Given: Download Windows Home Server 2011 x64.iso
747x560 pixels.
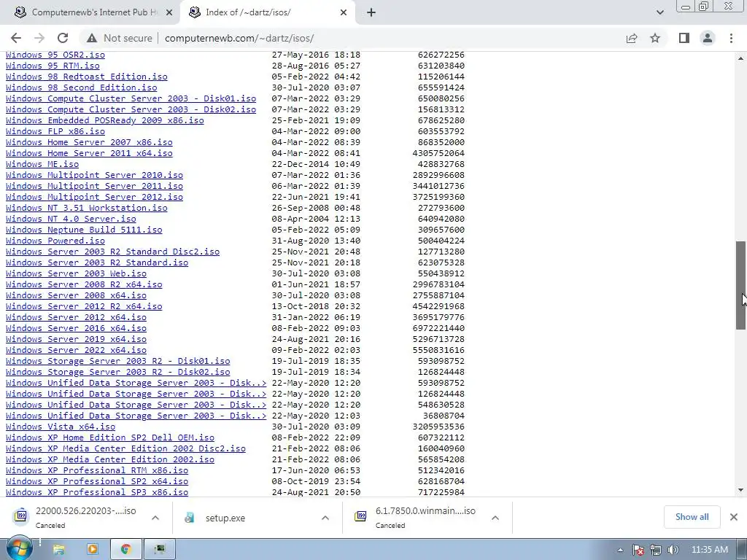Looking at the screenshot, I should click(x=89, y=153).
